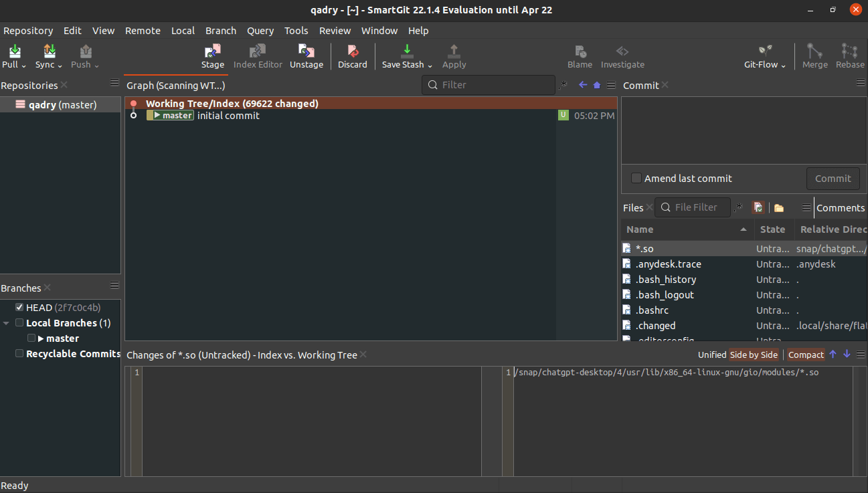Check the Recyclable Commits checkbox
The height and width of the screenshot is (493, 868).
(19, 354)
